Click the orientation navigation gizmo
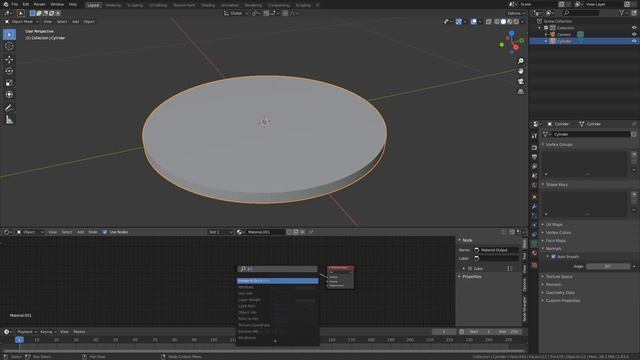This screenshot has height=360, width=640. point(512,42)
